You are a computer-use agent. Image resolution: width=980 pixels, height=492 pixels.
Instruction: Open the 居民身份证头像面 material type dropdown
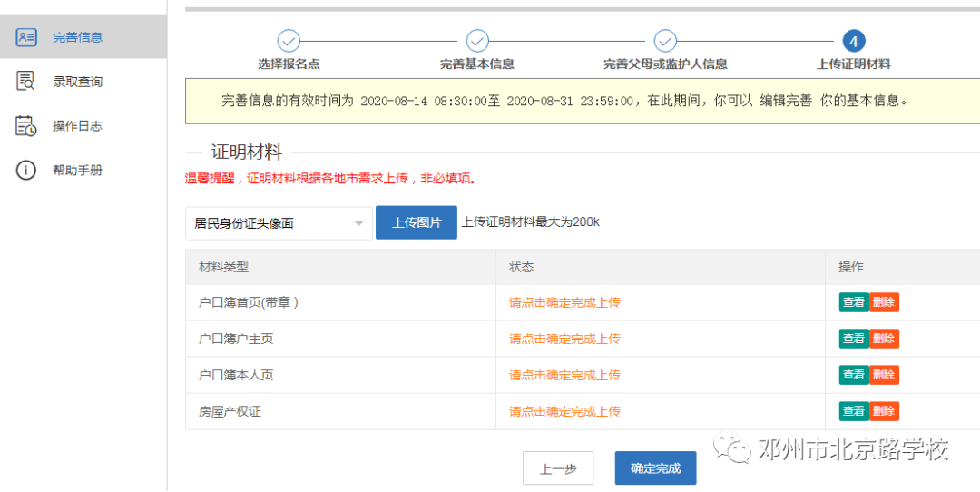coord(279,223)
